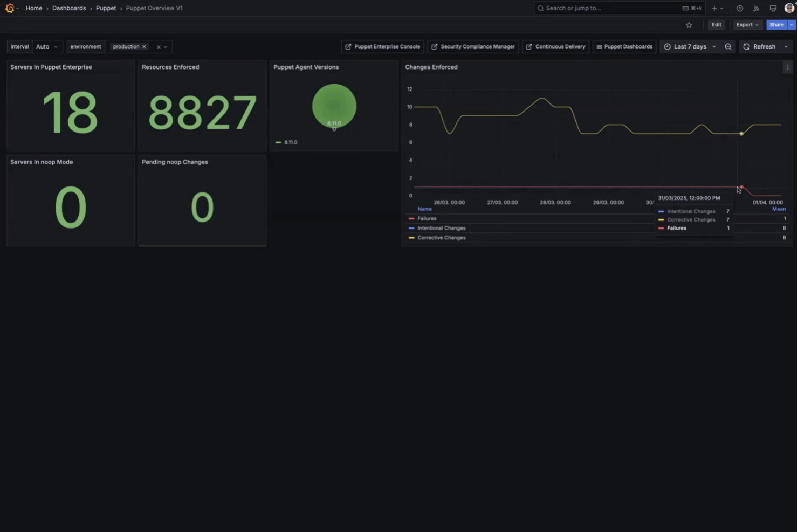Change the Failures legend color swatch
Screen dimensions: 798x532
click(411, 219)
